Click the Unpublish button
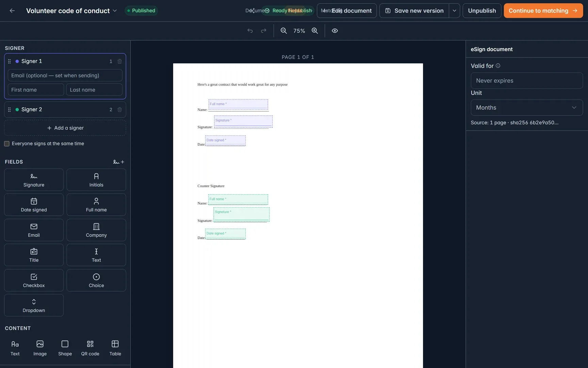Viewport: 588px width, 368px height. [482, 11]
